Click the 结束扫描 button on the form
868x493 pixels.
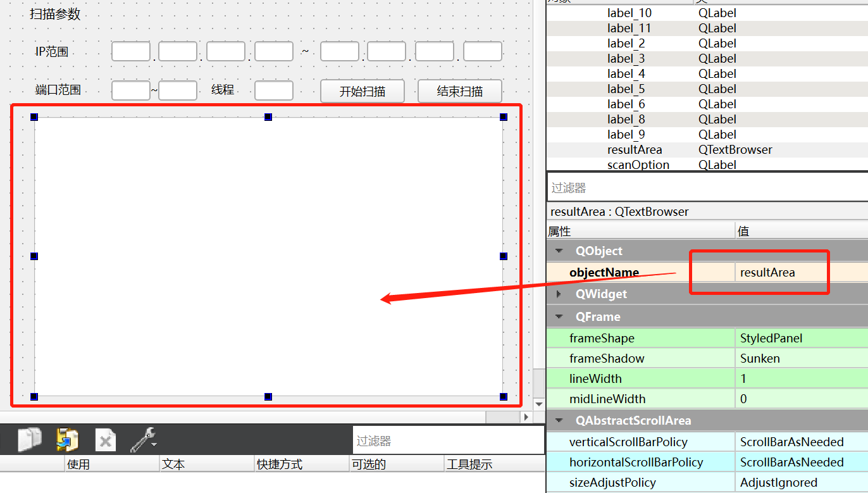coord(460,91)
